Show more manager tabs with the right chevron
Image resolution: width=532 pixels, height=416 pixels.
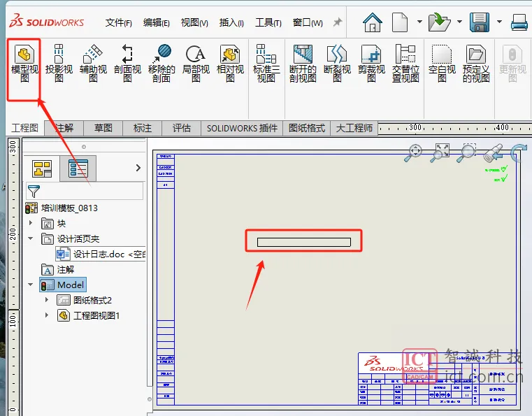point(138,168)
